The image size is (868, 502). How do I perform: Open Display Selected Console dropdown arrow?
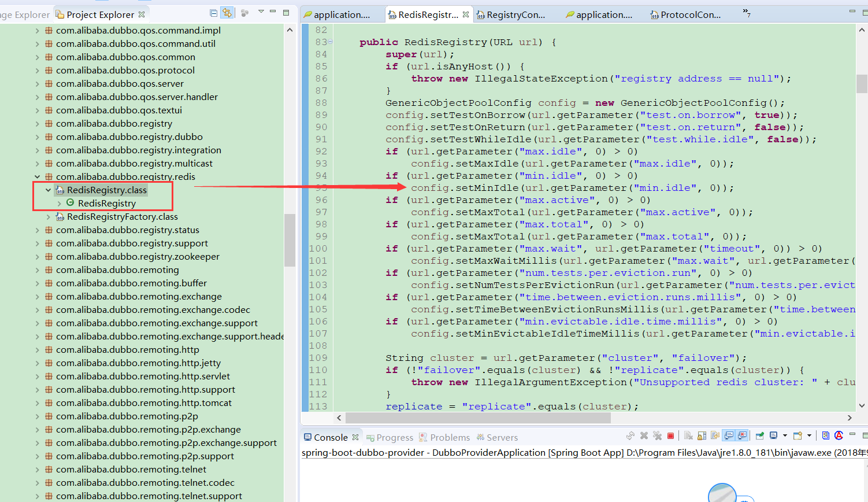[785, 435]
